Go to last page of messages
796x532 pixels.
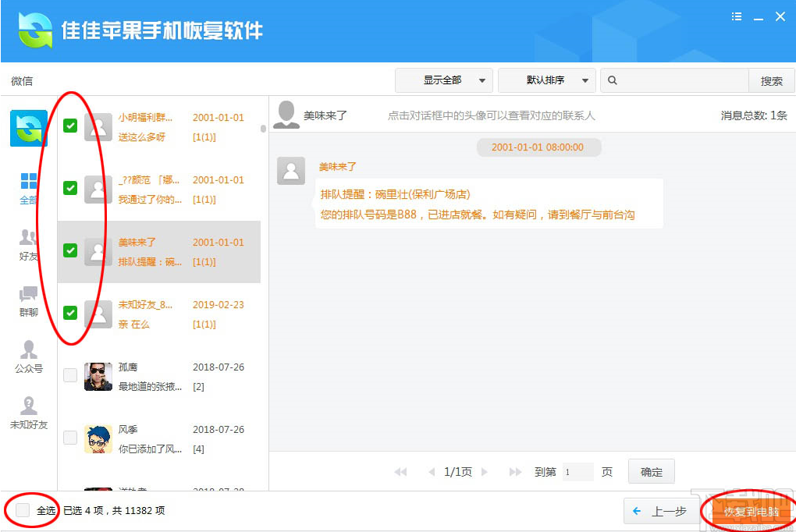click(515, 472)
